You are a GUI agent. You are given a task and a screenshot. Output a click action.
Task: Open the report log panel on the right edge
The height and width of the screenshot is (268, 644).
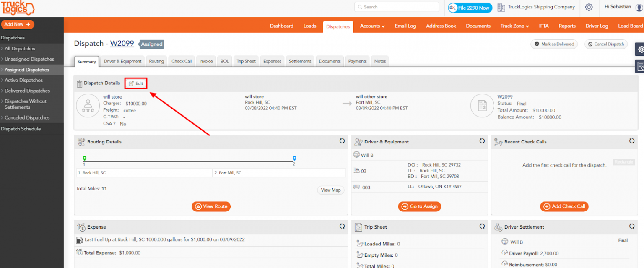(641, 66)
